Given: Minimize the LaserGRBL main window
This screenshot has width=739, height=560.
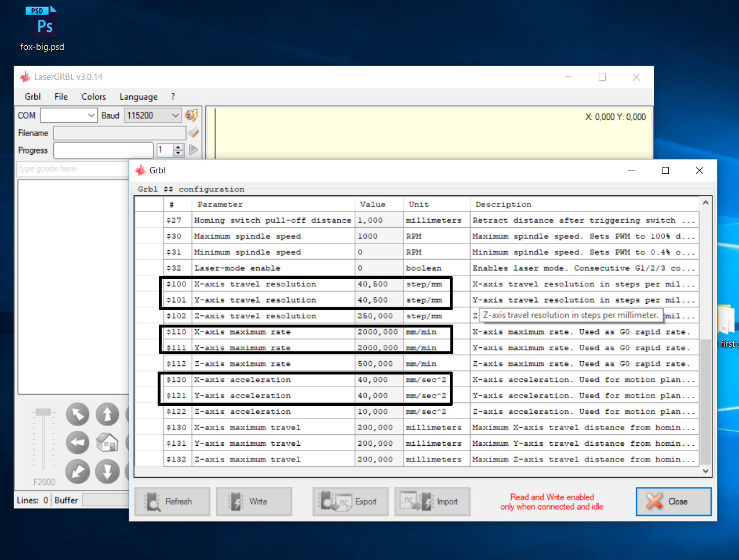Looking at the screenshot, I should (569, 77).
